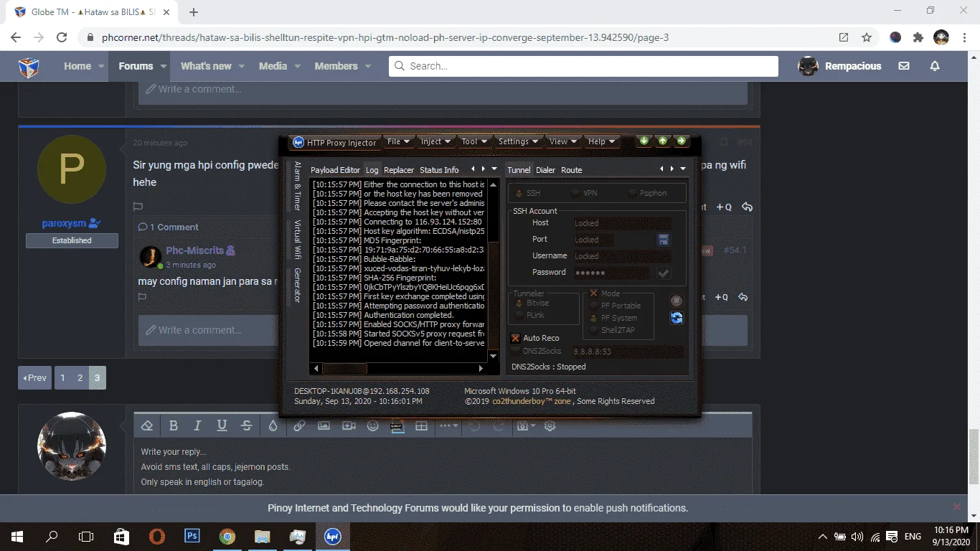Open Phc-Miscrits profile link
The image size is (980, 551).
click(195, 250)
